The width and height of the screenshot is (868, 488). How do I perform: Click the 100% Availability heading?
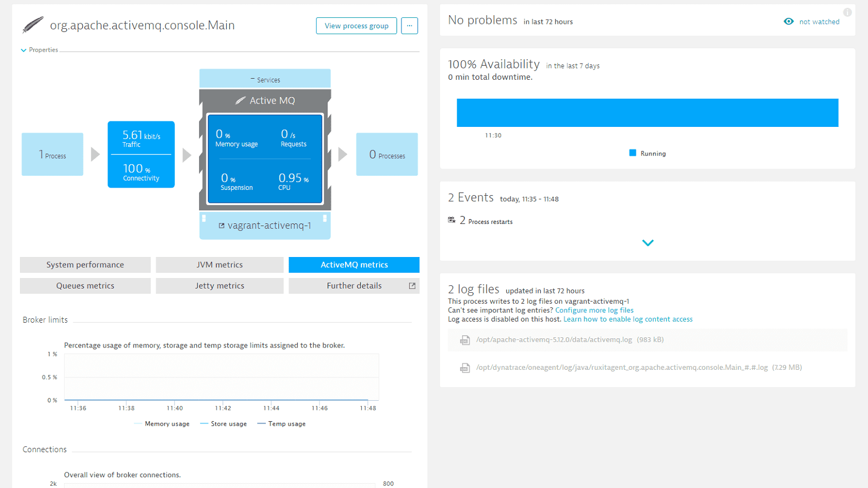click(x=494, y=65)
